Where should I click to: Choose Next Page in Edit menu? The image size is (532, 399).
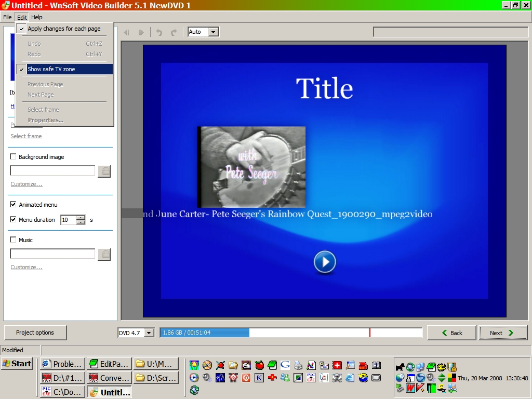click(x=64, y=95)
